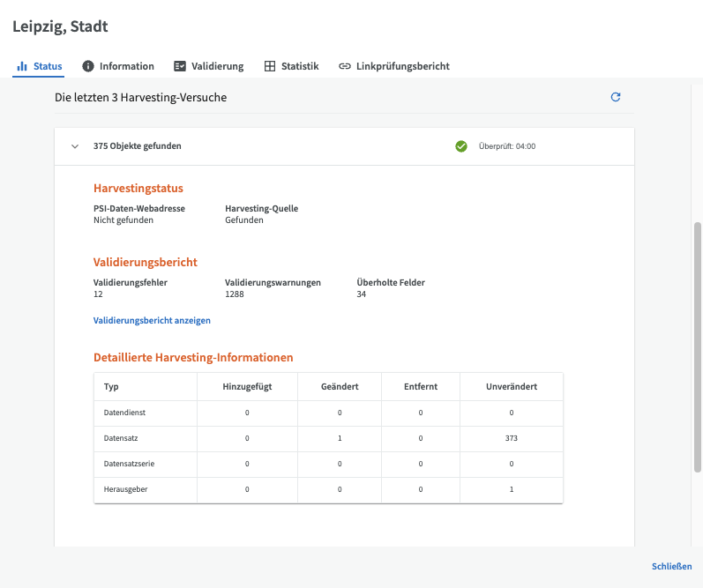Click the Typ column header
Screen dimensions: 703x588
click(x=111, y=387)
